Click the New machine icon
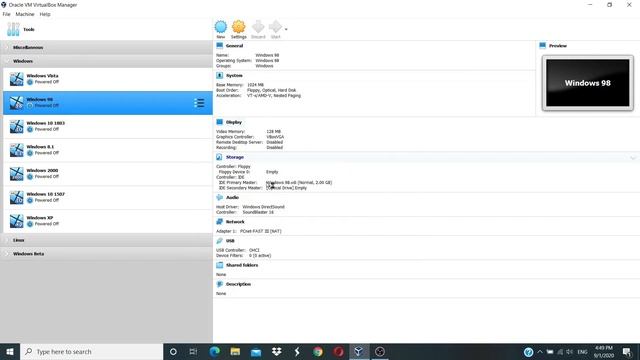The width and height of the screenshot is (640, 360). tap(221, 27)
